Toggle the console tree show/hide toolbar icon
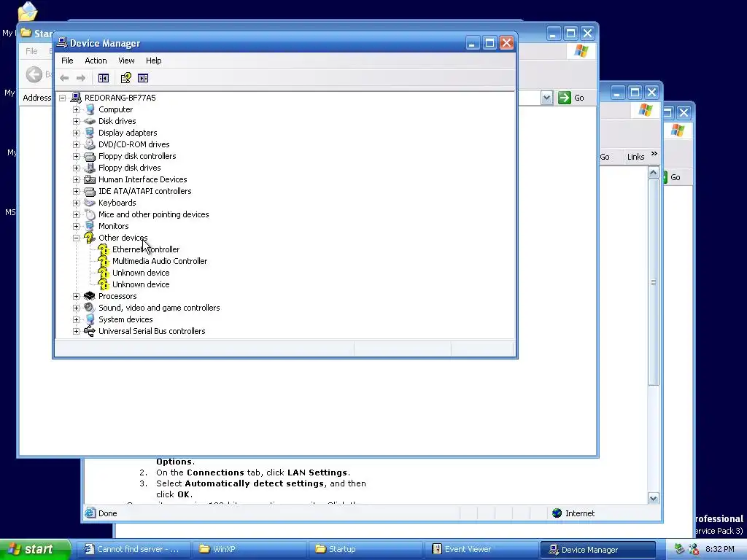The image size is (747, 560). 104,78
